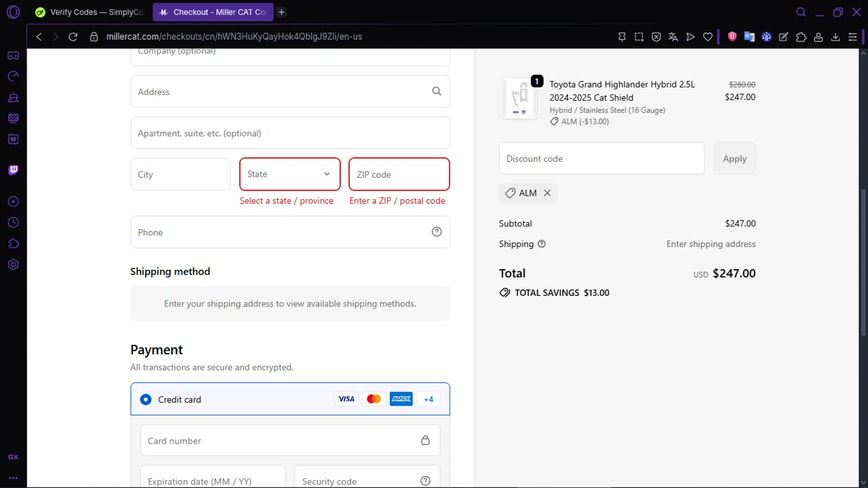Click the City input field
This screenshot has width=868, height=488.
pyautogui.click(x=181, y=174)
